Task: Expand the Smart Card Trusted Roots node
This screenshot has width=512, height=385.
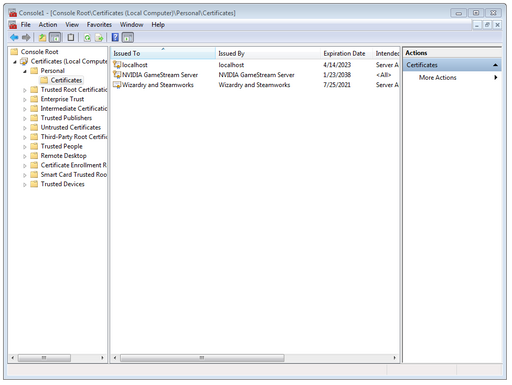Action: click(x=25, y=175)
